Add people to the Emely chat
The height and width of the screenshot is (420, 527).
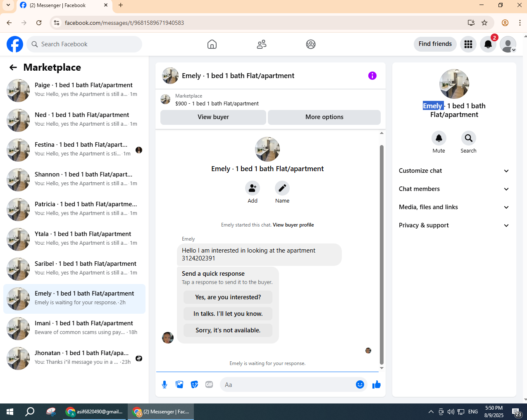[x=253, y=189]
